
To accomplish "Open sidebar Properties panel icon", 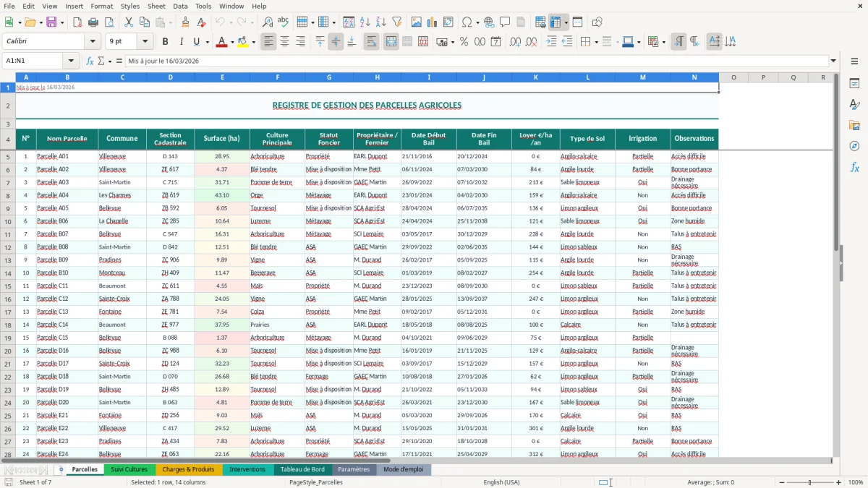I will click(x=854, y=84).
